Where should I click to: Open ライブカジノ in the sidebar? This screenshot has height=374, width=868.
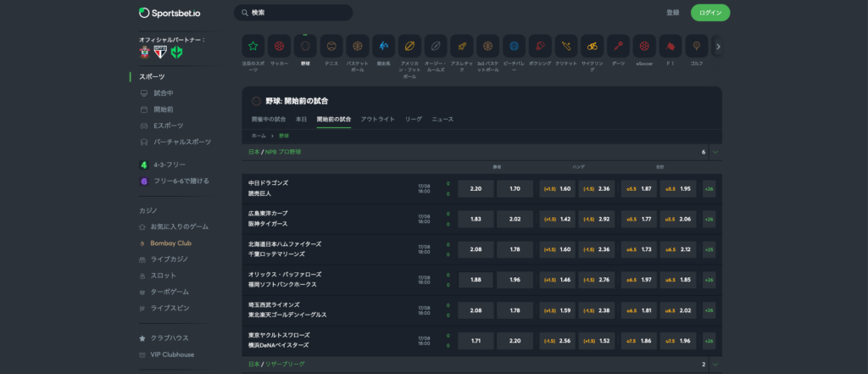coord(170,259)
